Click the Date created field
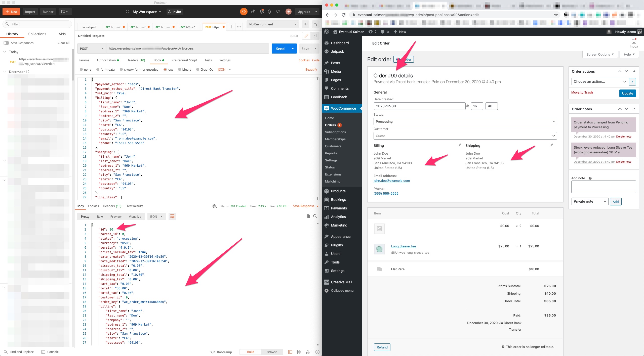 coord(420,106)
